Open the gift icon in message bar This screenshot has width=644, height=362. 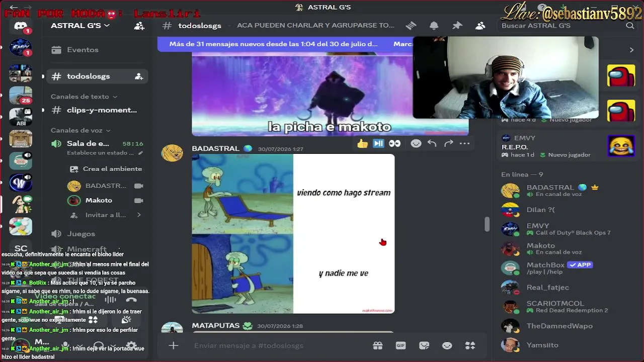[378, 345]
